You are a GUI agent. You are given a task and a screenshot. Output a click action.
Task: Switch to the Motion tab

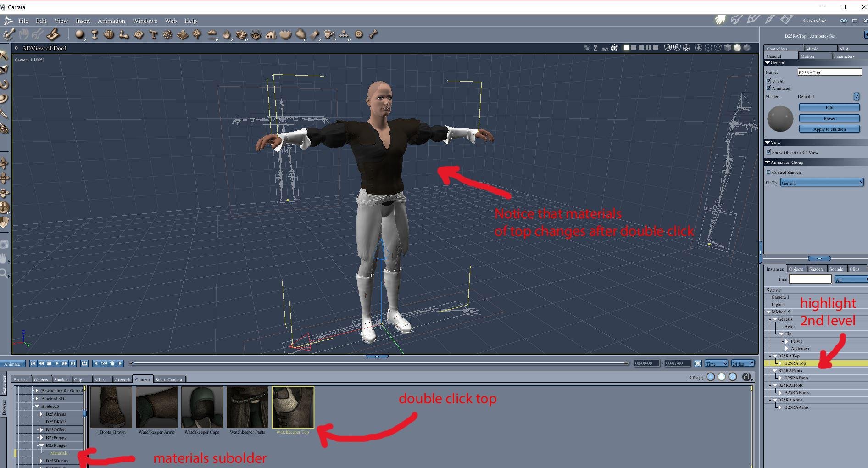coord(814,56)
